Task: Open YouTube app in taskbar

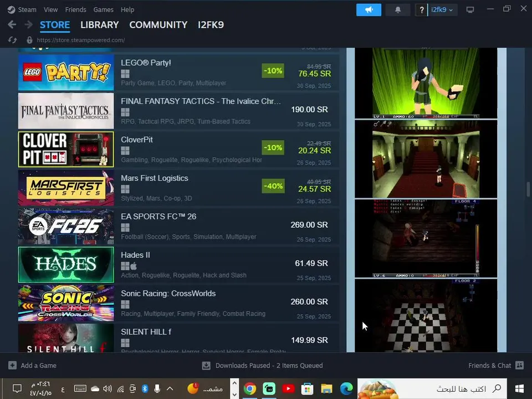Action: click(x=288, y=388)
